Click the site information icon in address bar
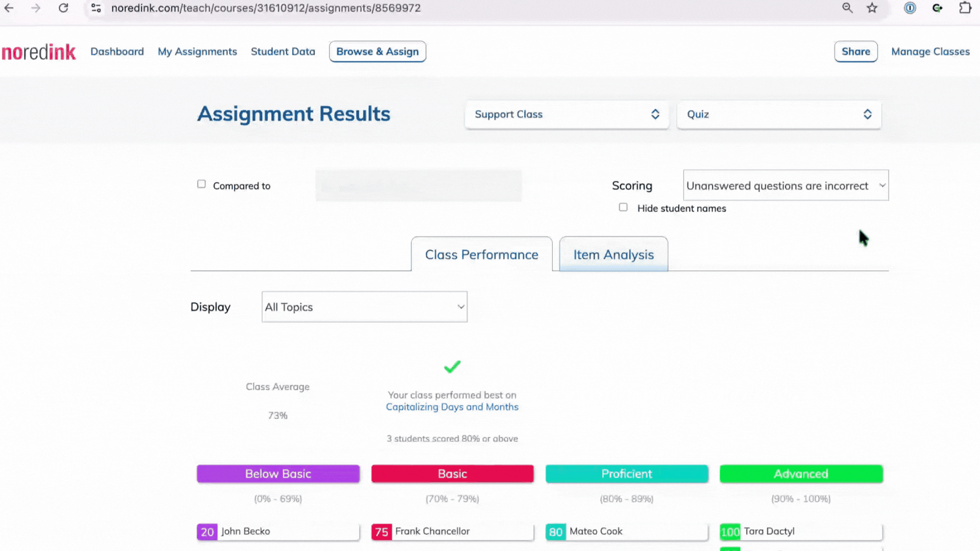Image resolution: width=980 pixels, height=551 pixels. click(x=96, y=8)
